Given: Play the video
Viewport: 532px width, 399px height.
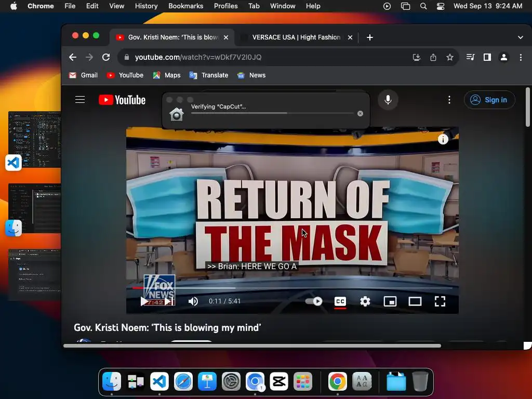Looking at the screenshot, I should [x=144, y=301].
